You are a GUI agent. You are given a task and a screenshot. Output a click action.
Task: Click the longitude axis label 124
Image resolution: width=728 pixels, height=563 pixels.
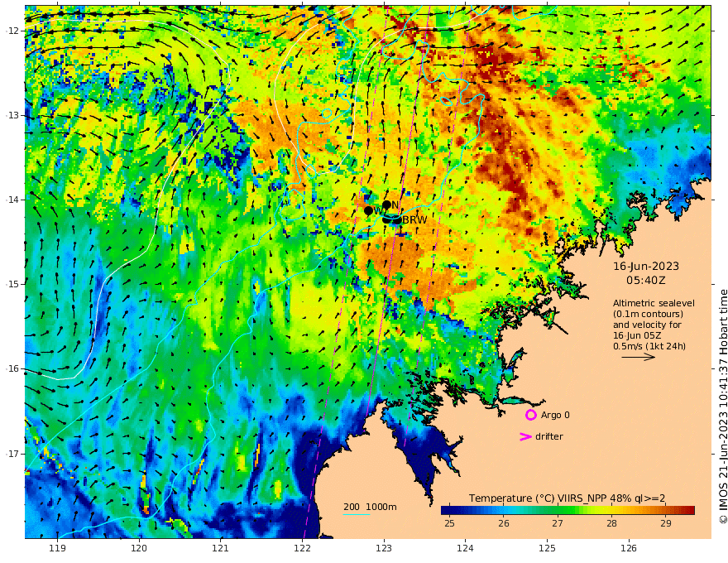(466, 549)
